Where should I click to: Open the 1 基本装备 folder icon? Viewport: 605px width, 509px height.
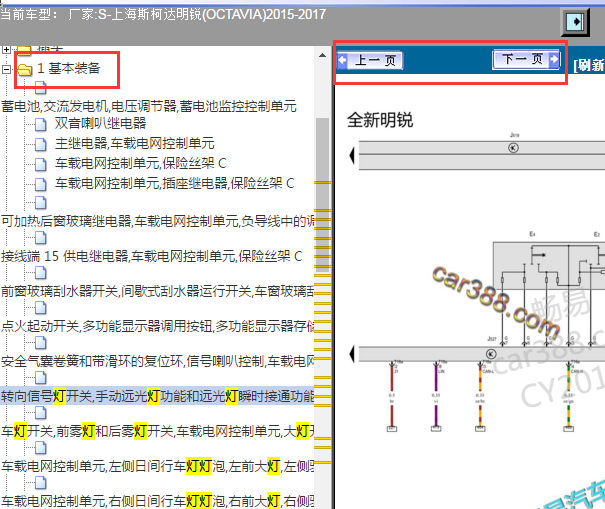pyautogui.click(x=25, y=69)
